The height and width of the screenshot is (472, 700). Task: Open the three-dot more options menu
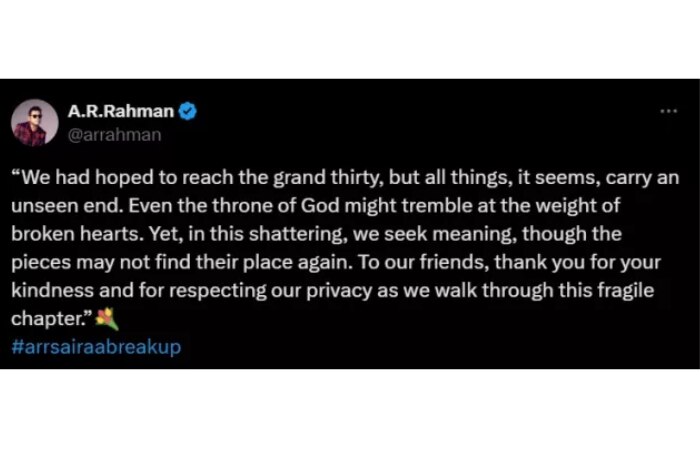669,111
